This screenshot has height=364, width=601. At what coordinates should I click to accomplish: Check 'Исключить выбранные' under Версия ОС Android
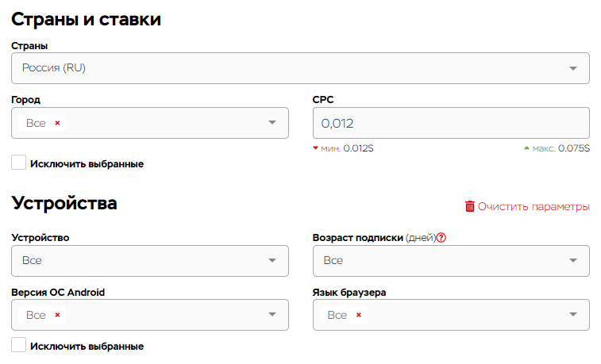point(18,344)
